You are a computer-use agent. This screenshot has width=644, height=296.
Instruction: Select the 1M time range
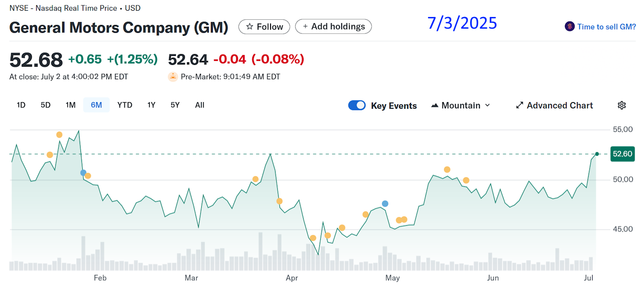[x=71, y=105]
